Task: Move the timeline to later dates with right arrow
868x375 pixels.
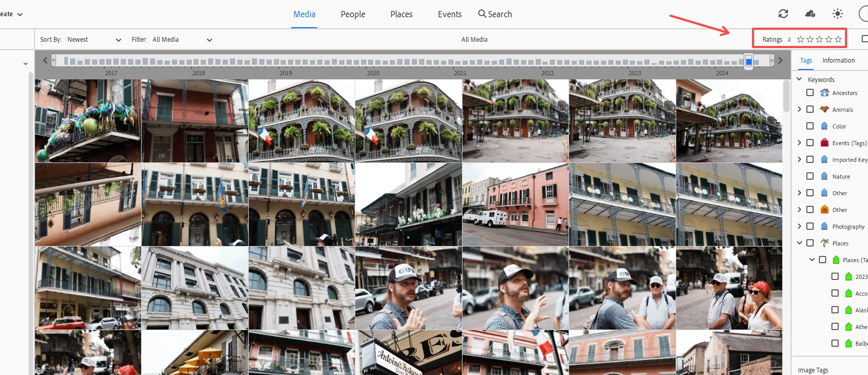Action: click(780, 61)
